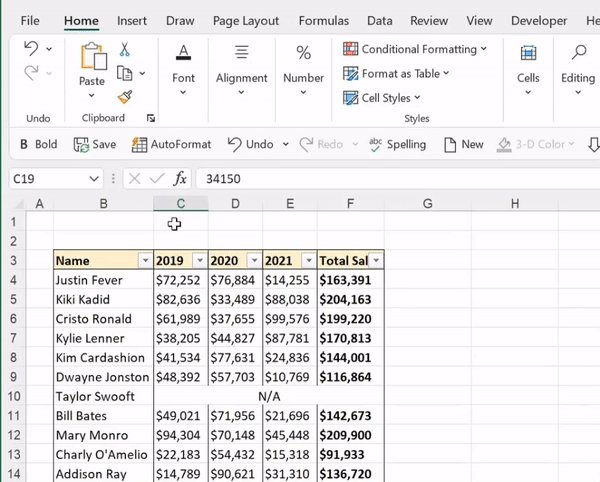
Task: Open Cell Styles gallery
Action: pos(382,98)
